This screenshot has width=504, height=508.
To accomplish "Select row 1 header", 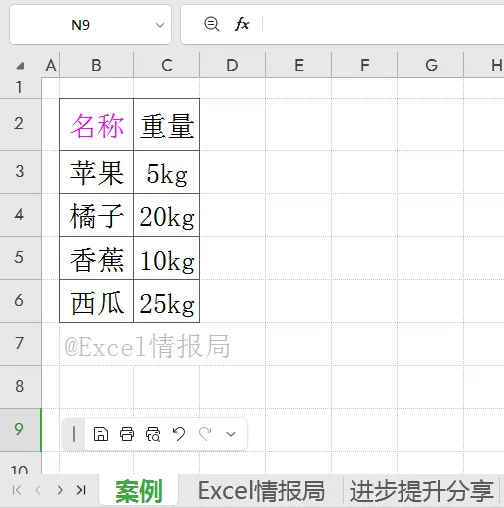I will (x=20, y=88).
